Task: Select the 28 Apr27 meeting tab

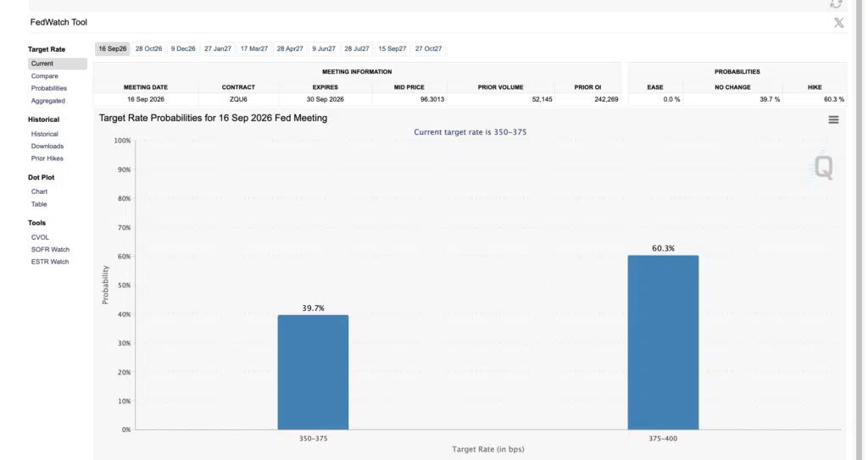Action: click(x=290, y=49)
